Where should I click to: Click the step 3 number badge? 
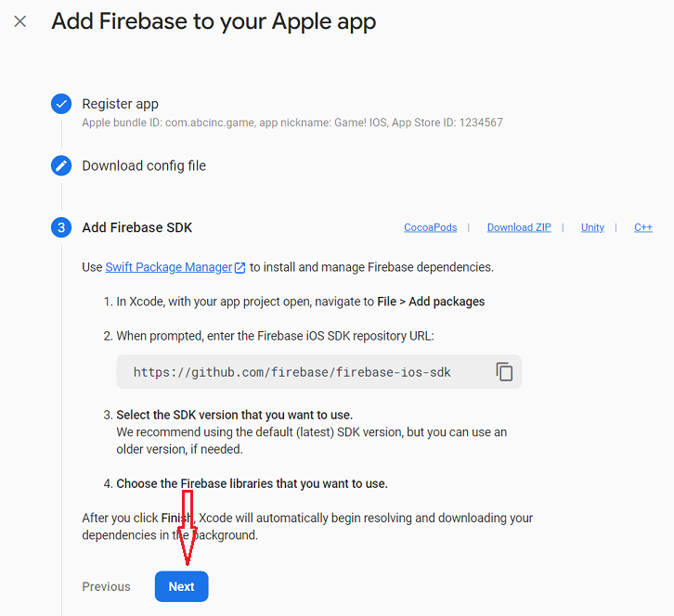(61, 227)
